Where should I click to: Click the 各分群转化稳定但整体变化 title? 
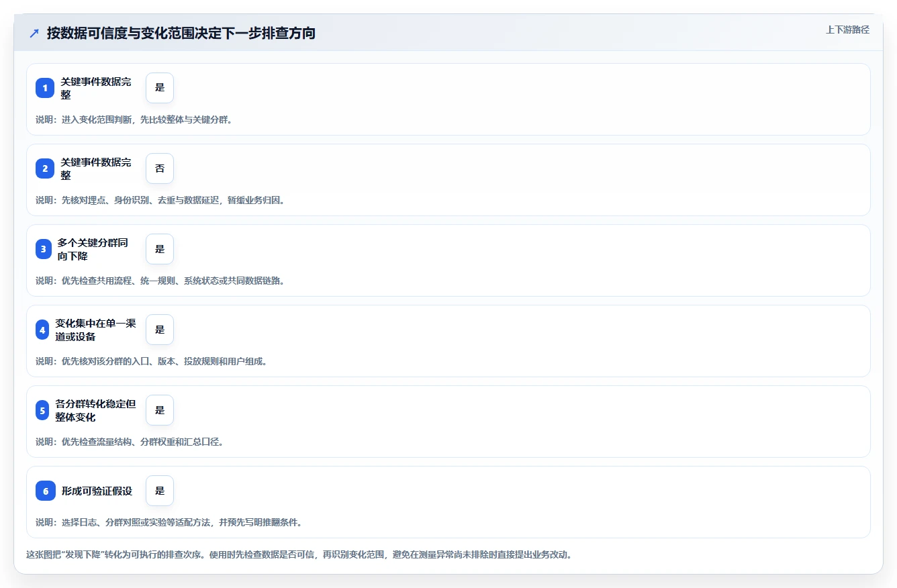click(x=95, y=410)
